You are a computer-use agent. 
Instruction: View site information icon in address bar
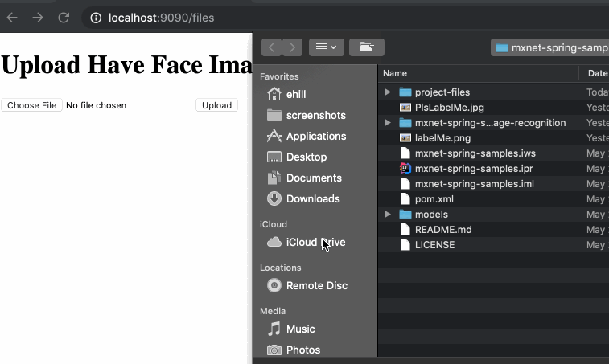click(x=96, y=18)
